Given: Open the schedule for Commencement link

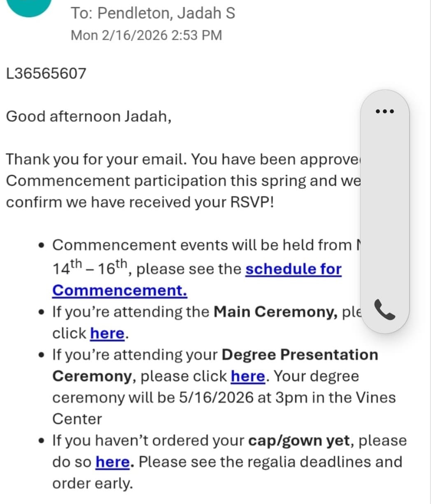Looking at the screenshot, I should pyautogui.click(x=197, y=279).
